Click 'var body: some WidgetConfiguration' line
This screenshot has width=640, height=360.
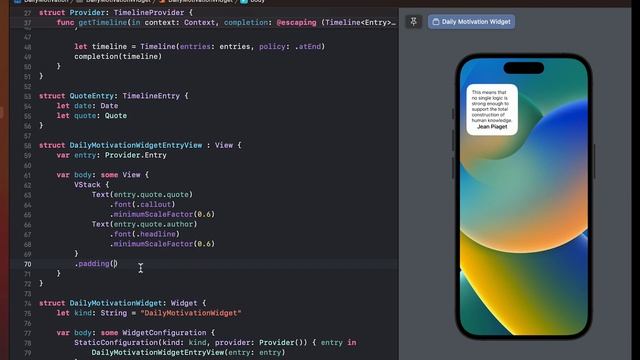[136, 333]
